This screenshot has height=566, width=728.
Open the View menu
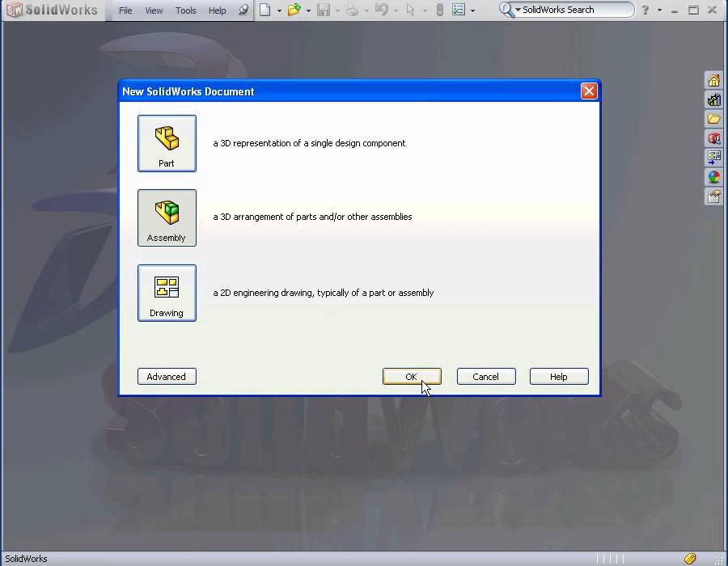(154, 11)
